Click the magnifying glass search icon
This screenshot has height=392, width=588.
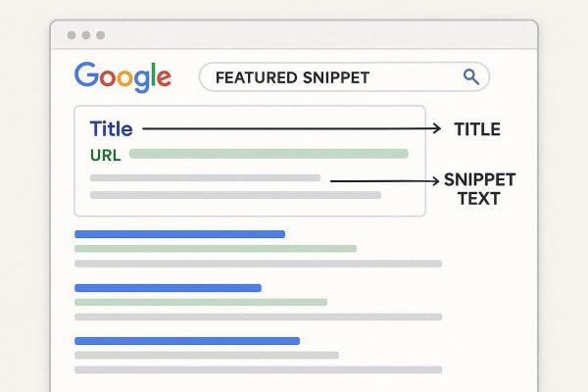(470, 76)
